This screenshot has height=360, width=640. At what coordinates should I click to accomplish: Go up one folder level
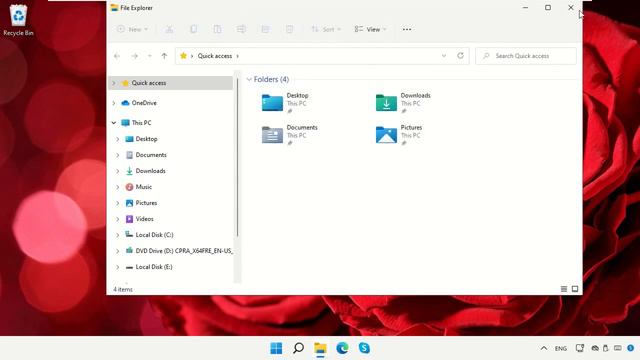[x=164, y=56]
